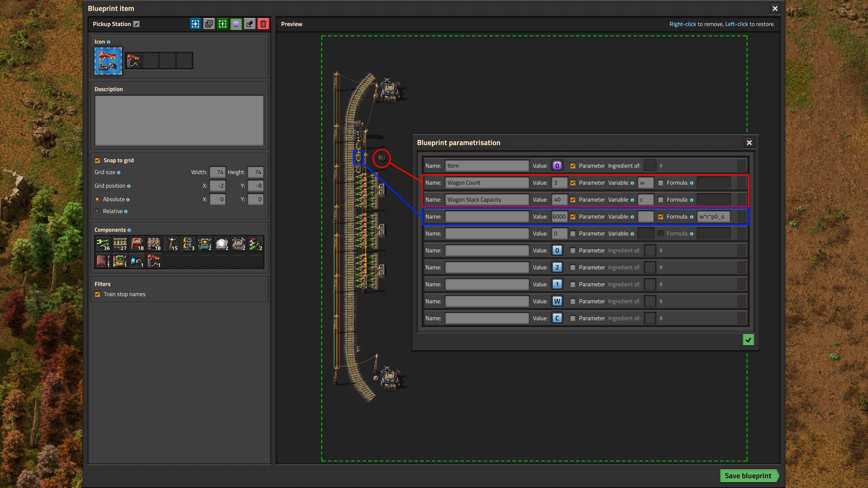Click the export blueprint string arrow icon
This screenshot has height=488, width=868.
click(x=250, y=24)
